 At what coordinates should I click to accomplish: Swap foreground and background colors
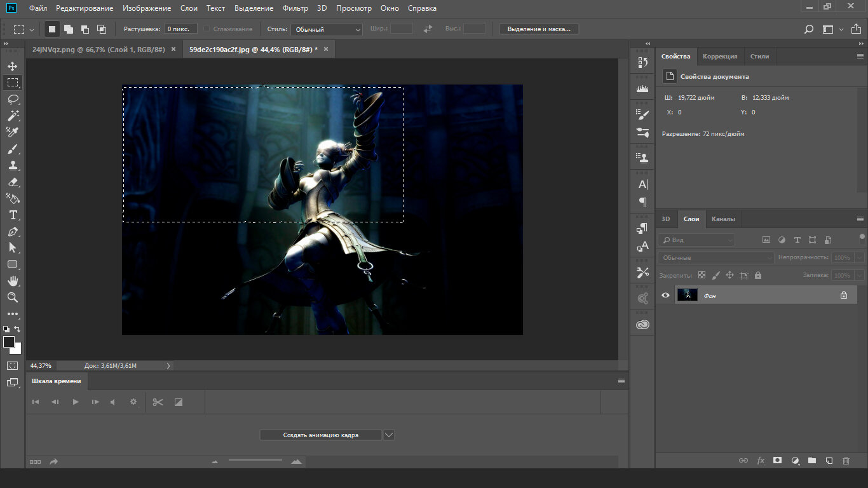coord(17,329)
